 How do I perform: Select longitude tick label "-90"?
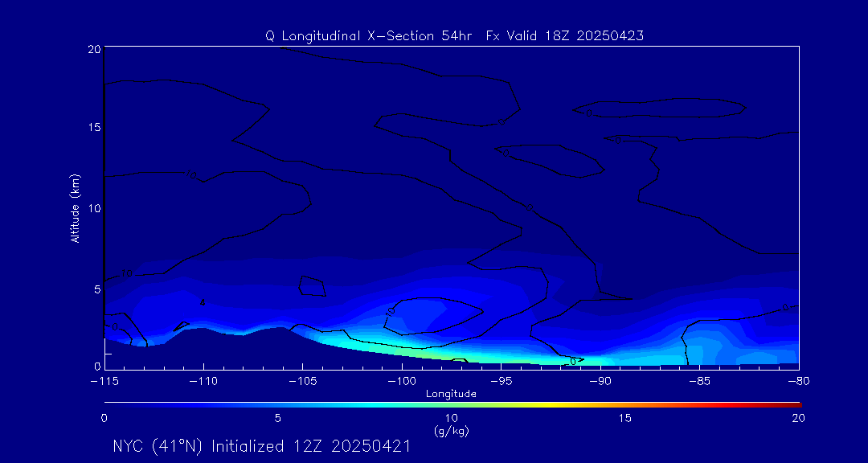pyautogui.click(x=600, y=381)
